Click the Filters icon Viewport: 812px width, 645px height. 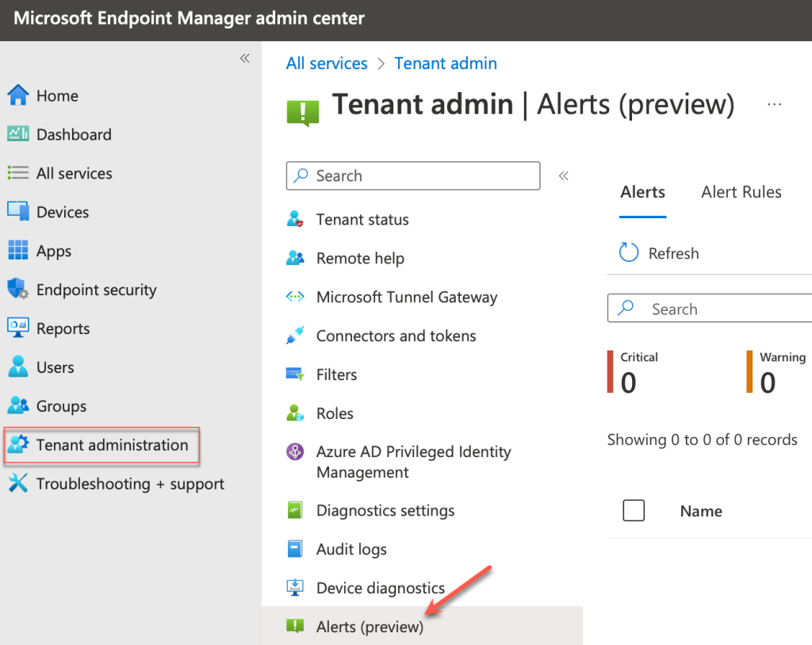click(x=295, y=374)
